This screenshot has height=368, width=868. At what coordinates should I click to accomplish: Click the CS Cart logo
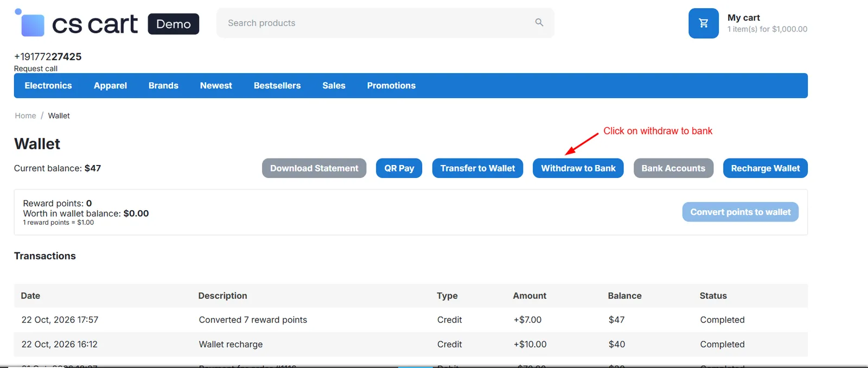click(x=76, y=23)
